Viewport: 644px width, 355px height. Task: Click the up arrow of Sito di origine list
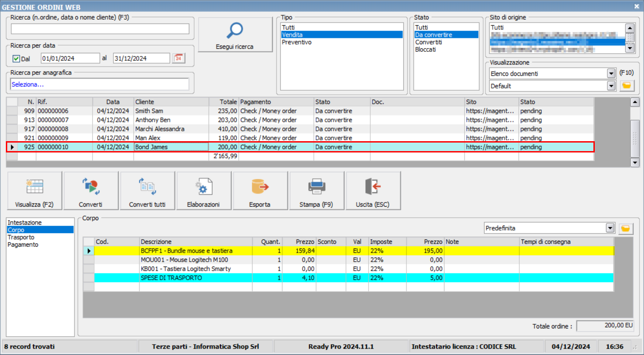click(x=630, y=27)
